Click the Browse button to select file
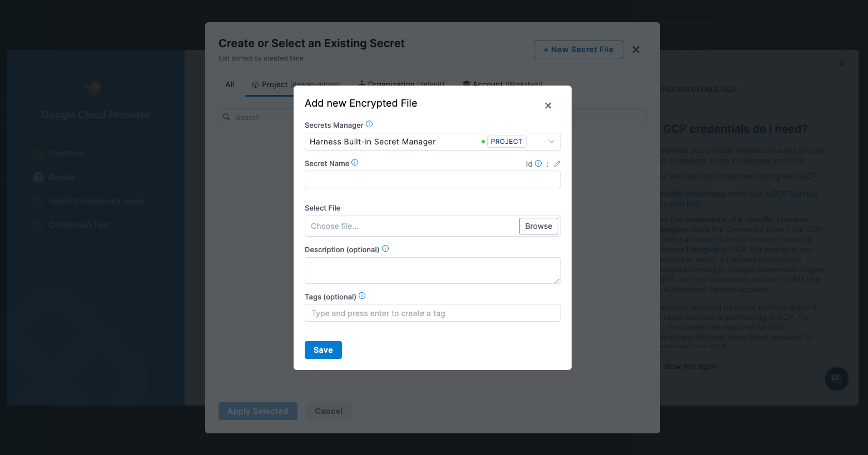This screenshot has height=455, width=868. point(538,226)
